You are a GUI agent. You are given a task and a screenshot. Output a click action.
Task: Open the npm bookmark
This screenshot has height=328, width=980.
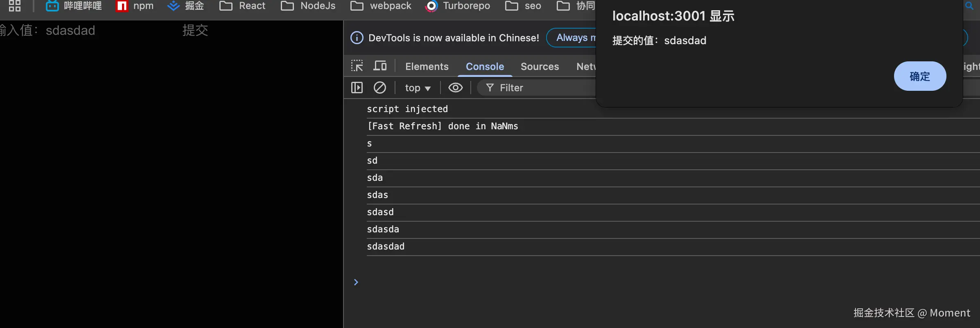(x=135, y=6)
